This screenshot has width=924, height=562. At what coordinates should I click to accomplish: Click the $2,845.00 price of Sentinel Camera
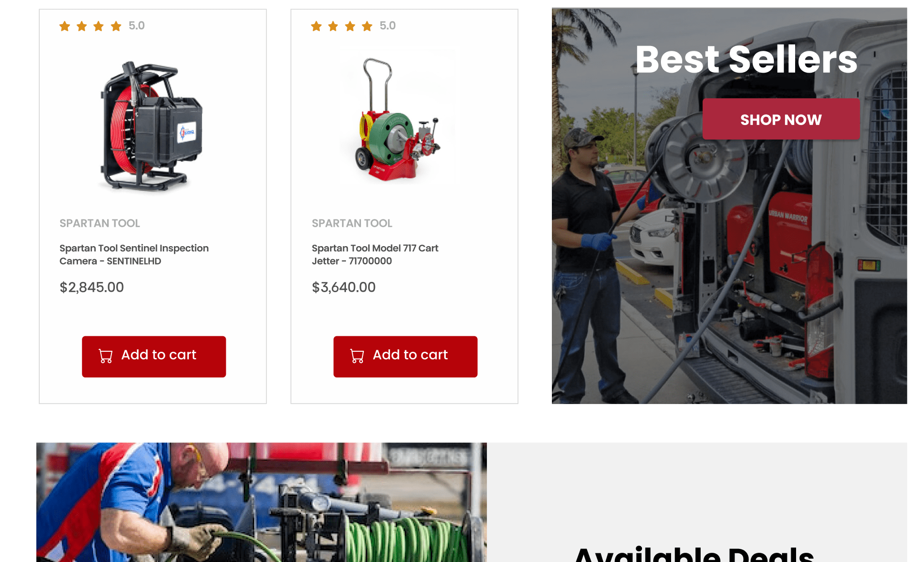pos(92,287)
